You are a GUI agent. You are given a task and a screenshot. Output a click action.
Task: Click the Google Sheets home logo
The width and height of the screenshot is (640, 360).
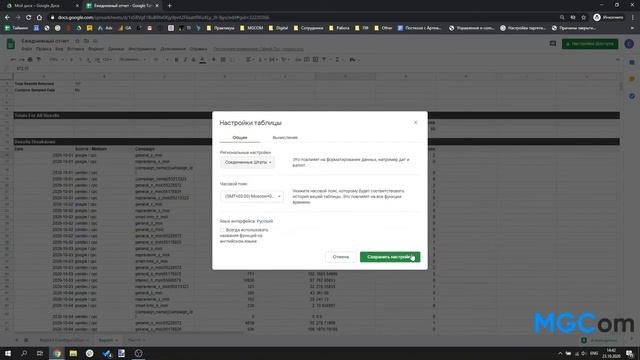pyautogui.click(x=11, y=44)
